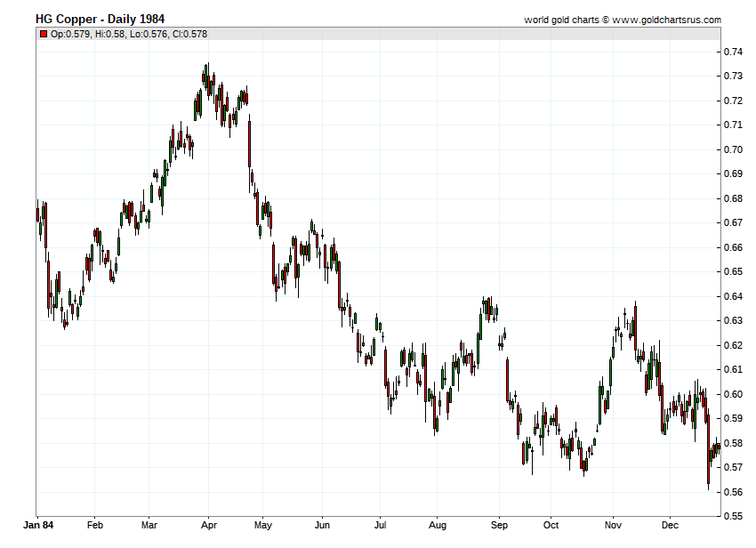This screenshot has width=756, height=548.
Task: Click the 0.64 price axis label
Action: click(734, 296)
